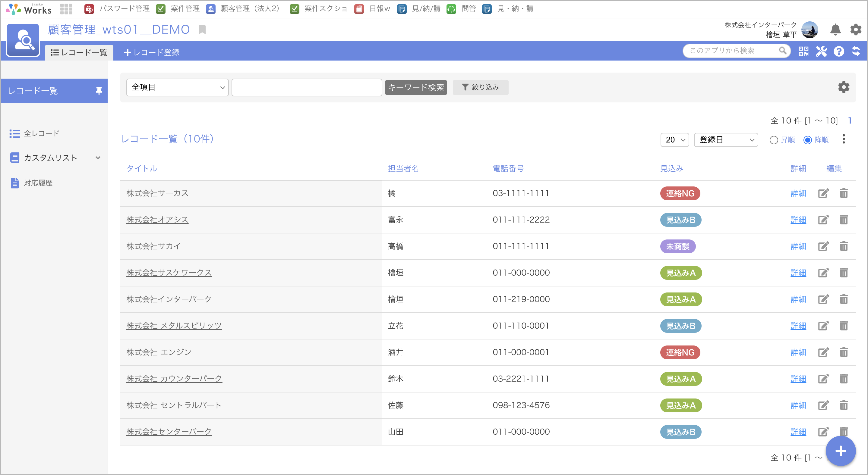Screen dimensions: 868x475
Task: Open 顧客管理（法人2） in top app bar
Action: point(243,9)
